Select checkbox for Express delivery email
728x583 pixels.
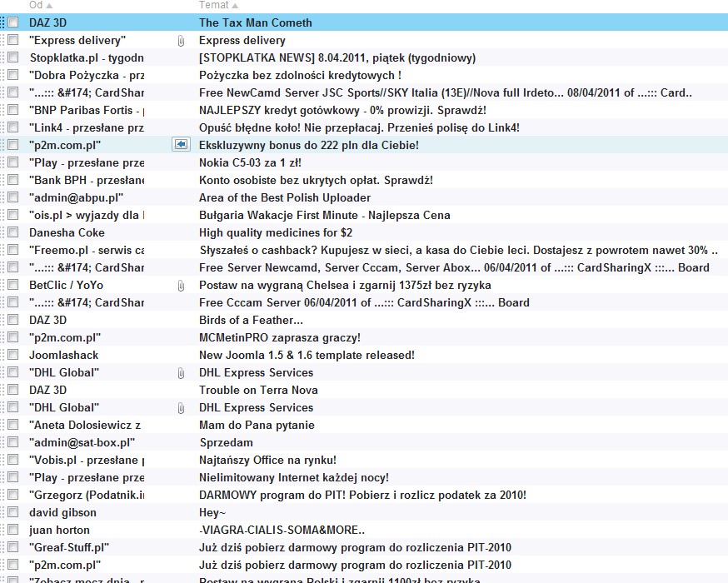(13, 40)
